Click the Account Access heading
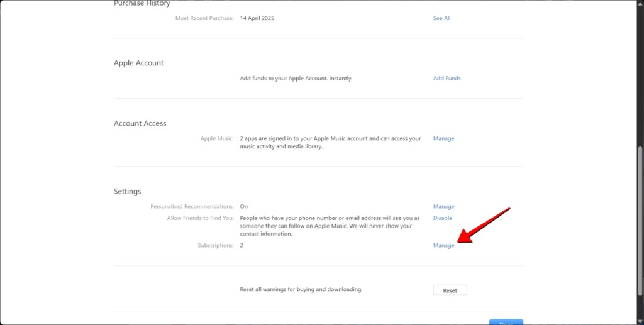This screenshot has height=325, width=644. [x=140, y=123]
